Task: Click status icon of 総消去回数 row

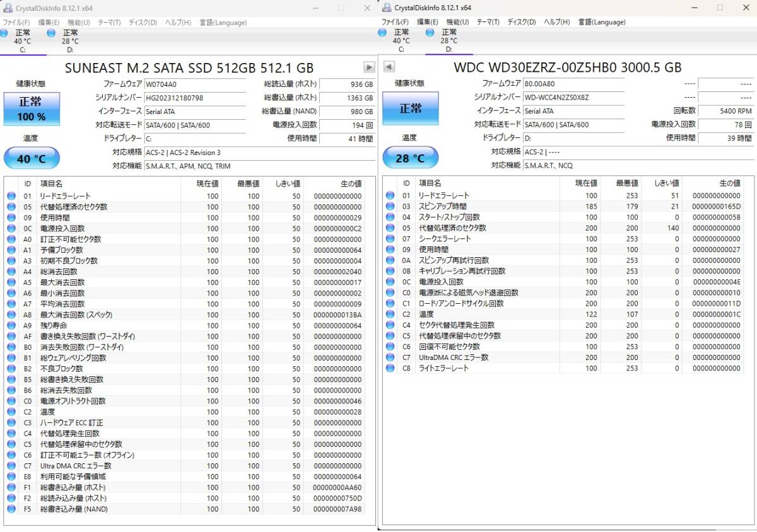Action: (11, 272)
